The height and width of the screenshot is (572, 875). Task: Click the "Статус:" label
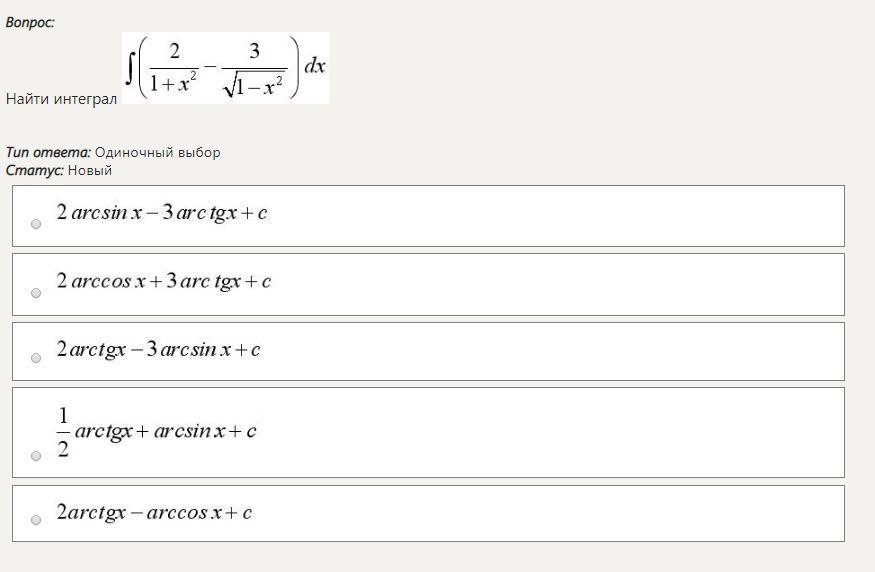coord(35,170)
